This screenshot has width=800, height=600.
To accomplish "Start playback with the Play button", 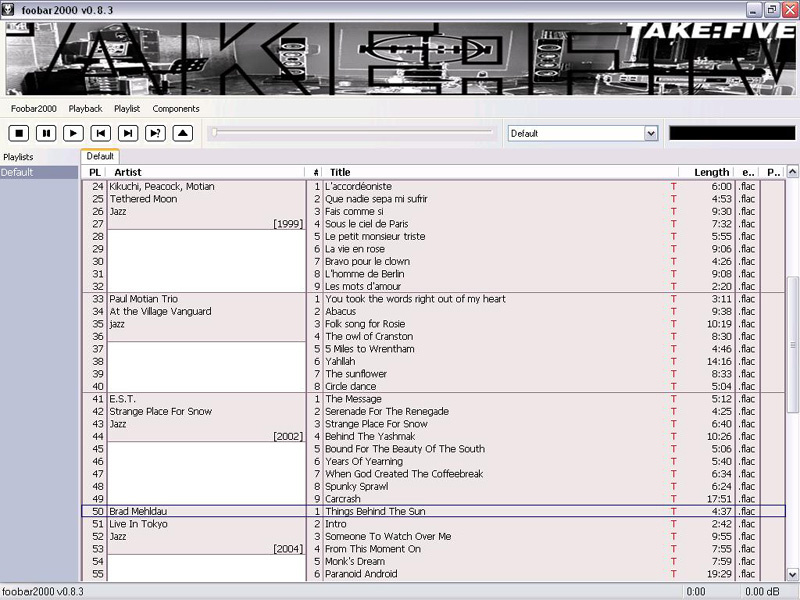I will pyautogui.click(x=73, y=133).
